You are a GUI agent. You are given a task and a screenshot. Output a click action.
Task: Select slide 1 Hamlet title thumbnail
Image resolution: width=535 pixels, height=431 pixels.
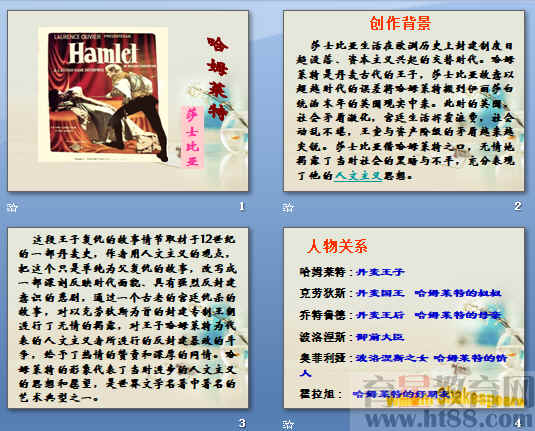128,101
